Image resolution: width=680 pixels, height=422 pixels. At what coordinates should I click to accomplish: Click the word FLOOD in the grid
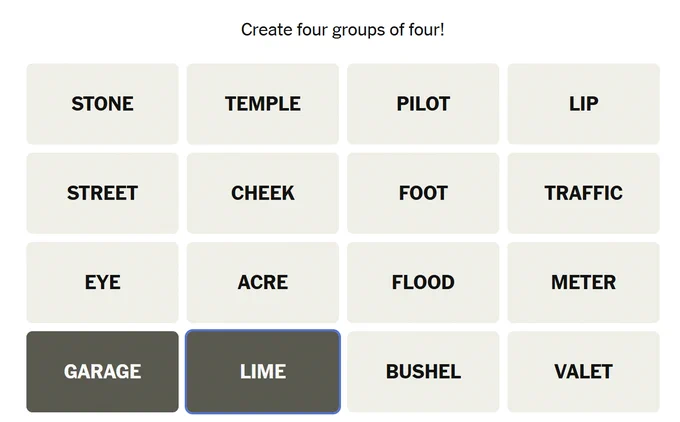423,282
